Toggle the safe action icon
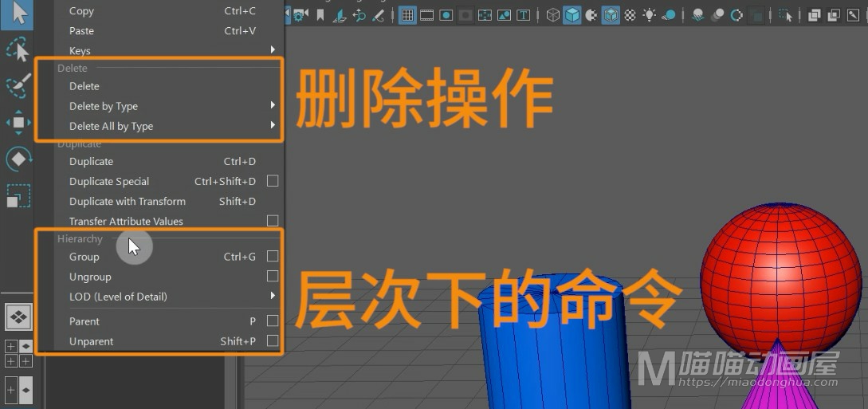The image size is (868, 409). [x=504, y=15]
